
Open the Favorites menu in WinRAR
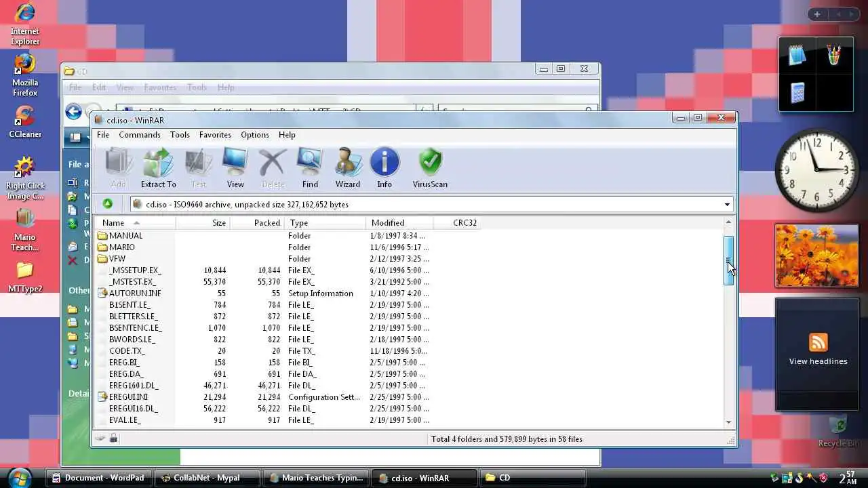pyautogui.click(x=215, y=135)
